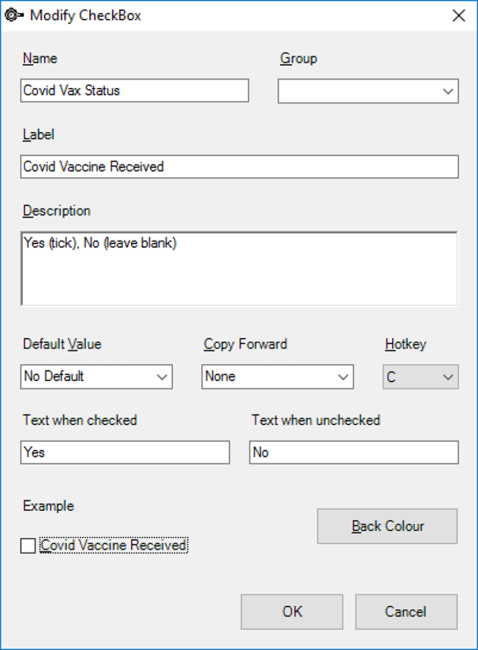Close the Modify CheckBox dialog
This screenshot has width=478, height=650.
459,16
